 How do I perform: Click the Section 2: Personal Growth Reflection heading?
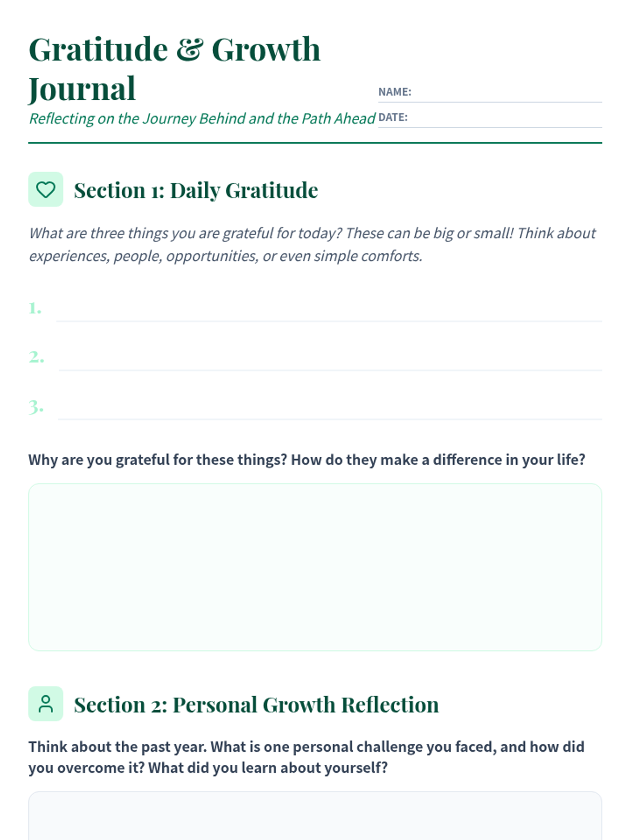(x=256, y=705)
